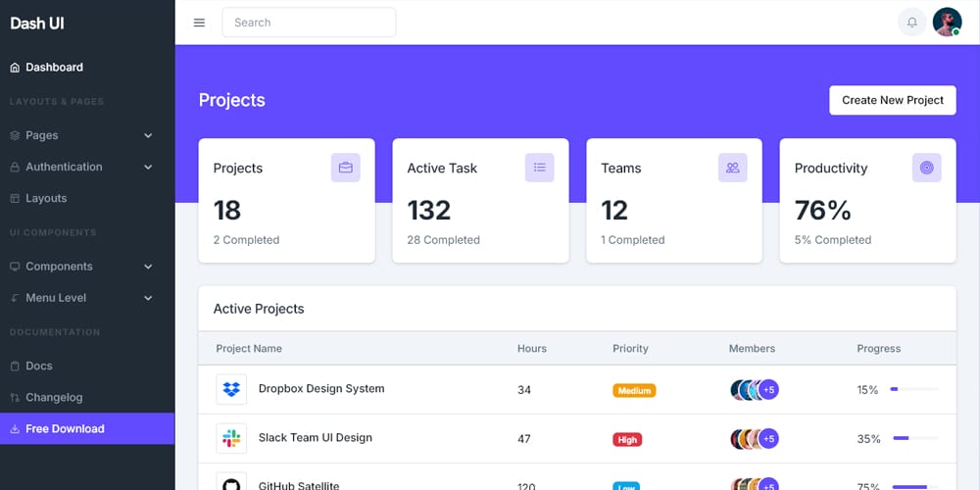
Task: Click the Changelog git icon
Action: (15, 398)
